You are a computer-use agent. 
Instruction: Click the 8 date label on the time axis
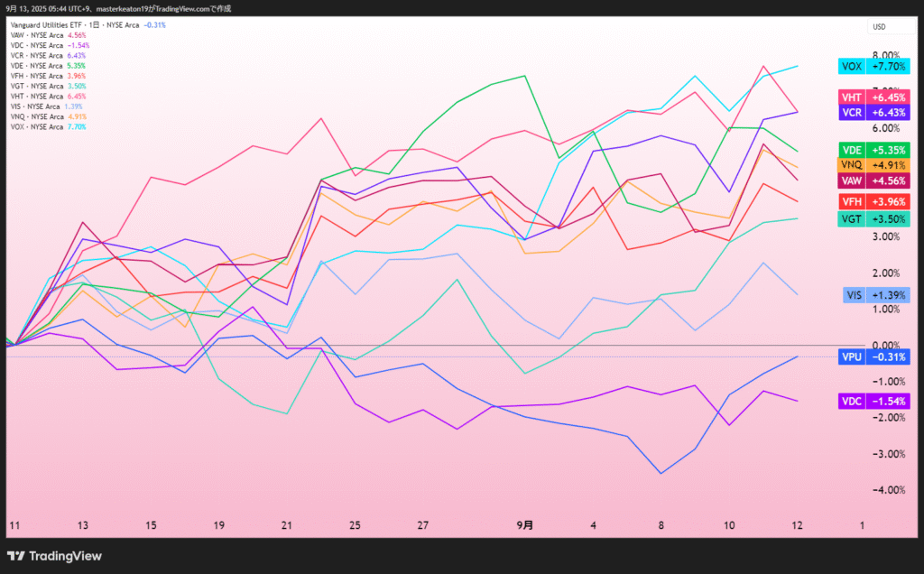[x=661, y=525]
